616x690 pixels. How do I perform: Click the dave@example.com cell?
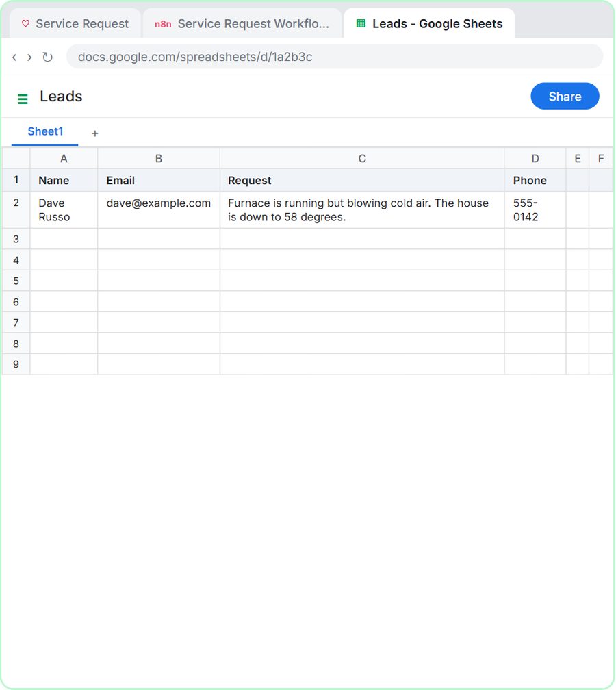158,210
